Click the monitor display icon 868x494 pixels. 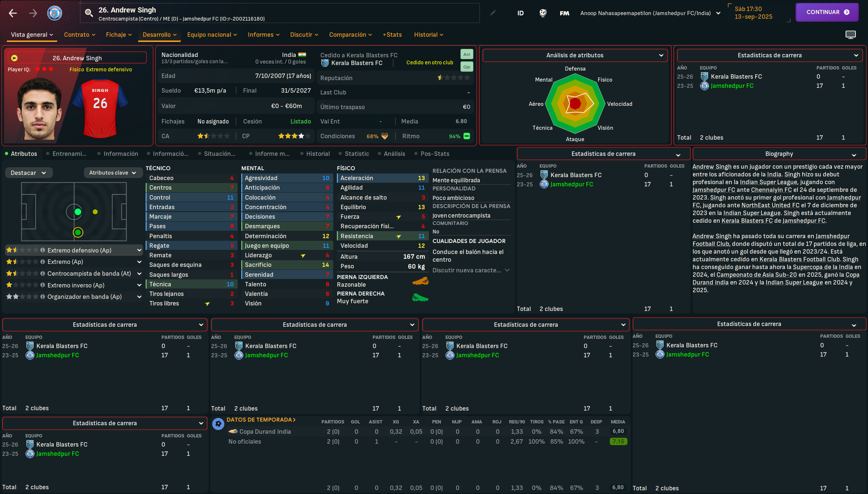850,35
